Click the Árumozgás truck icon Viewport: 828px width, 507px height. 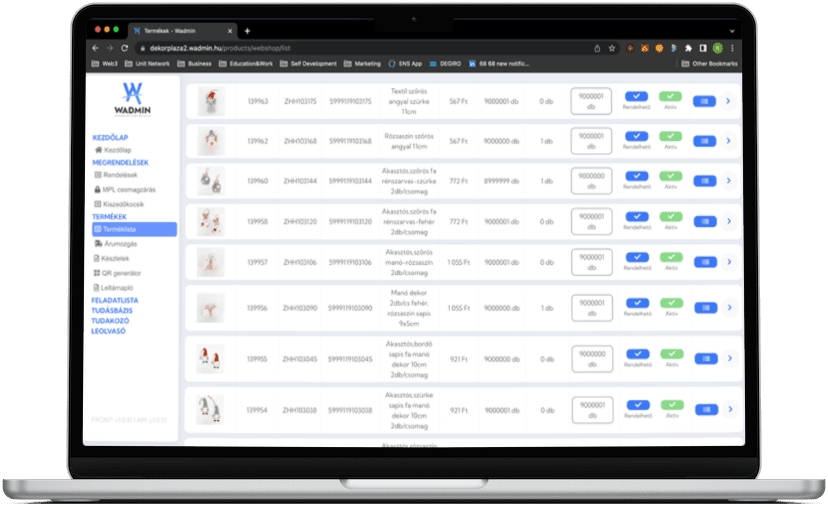[x=98, y=244]
